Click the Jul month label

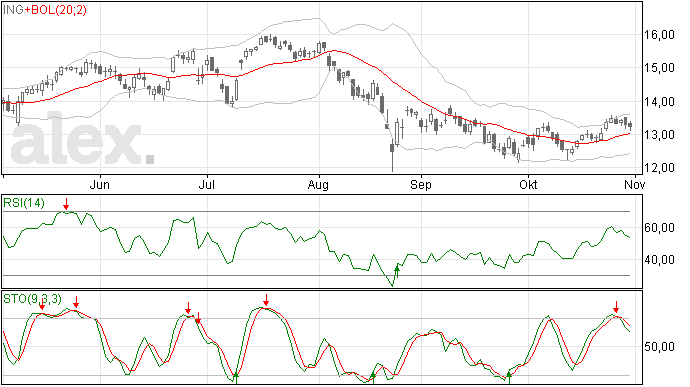click(x=206, y=184)
